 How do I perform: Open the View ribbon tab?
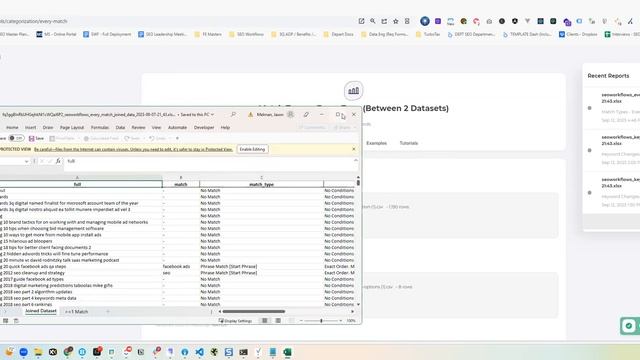pos(156,127)
